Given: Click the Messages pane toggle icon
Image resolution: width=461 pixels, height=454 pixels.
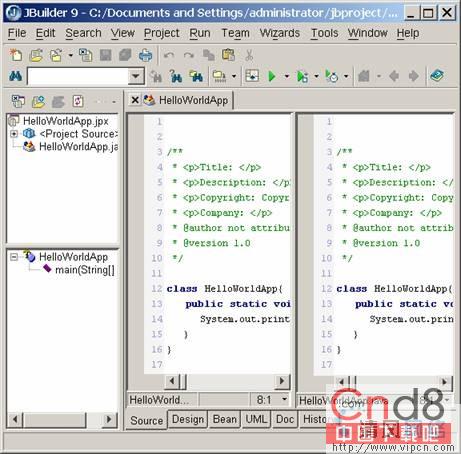Looking at the screenshot, I should [252, 76].
